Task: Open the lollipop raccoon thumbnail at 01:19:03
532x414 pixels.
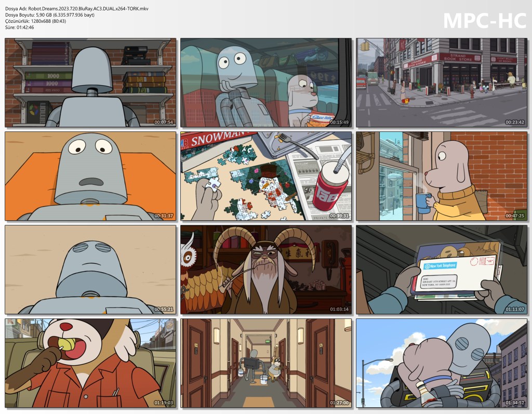Action: click(90, 363)
